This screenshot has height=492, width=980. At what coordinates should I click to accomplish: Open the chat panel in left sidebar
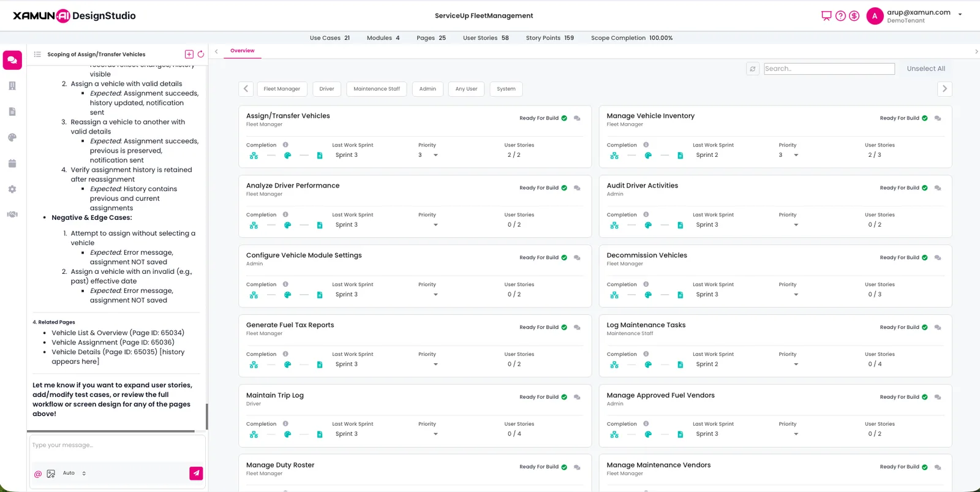(12, 60)
